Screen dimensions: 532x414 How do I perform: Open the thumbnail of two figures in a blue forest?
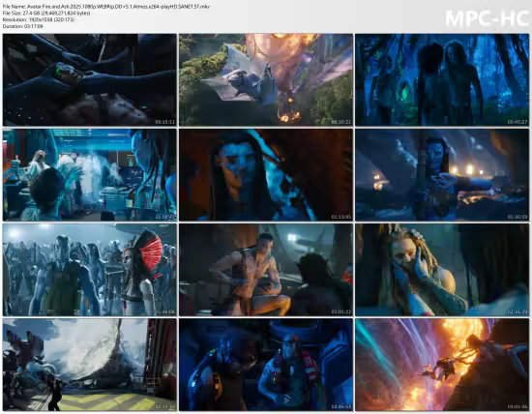(442, 79)
